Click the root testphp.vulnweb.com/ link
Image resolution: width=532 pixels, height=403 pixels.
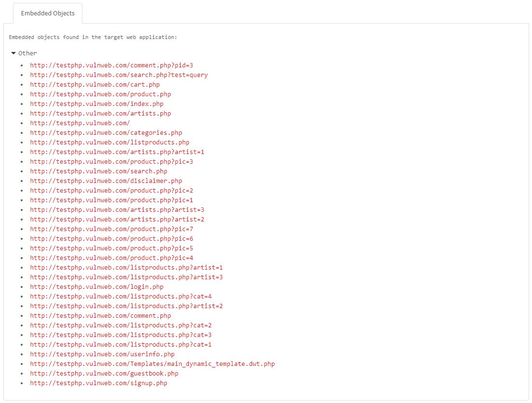click(80, 123)
